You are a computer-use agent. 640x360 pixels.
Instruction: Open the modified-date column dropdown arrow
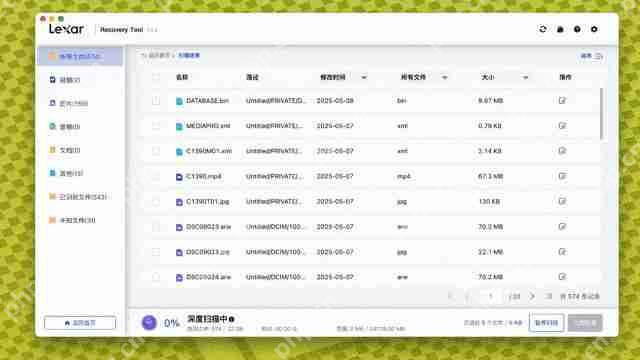pyautogui.click(x=364, y=77)
